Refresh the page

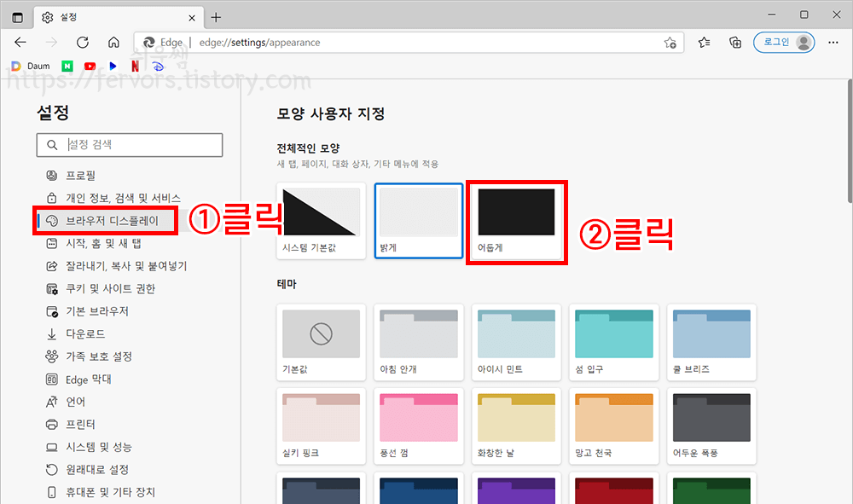tap(82, 43)
